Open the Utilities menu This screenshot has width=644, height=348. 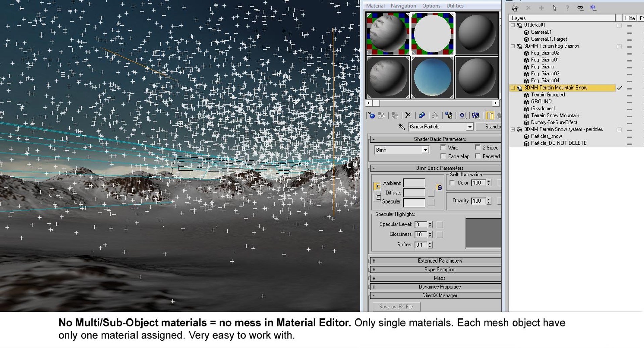coord(455,6)
